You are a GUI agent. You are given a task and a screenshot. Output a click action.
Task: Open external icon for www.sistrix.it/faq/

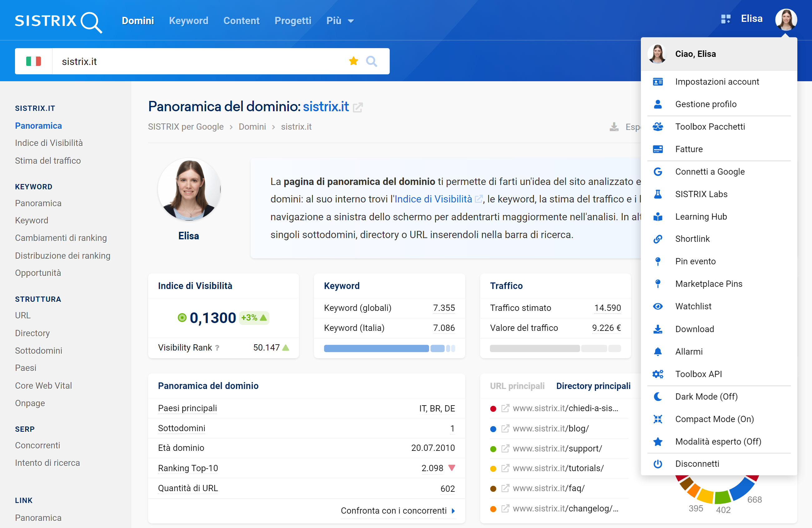click(x=505, y=488)
